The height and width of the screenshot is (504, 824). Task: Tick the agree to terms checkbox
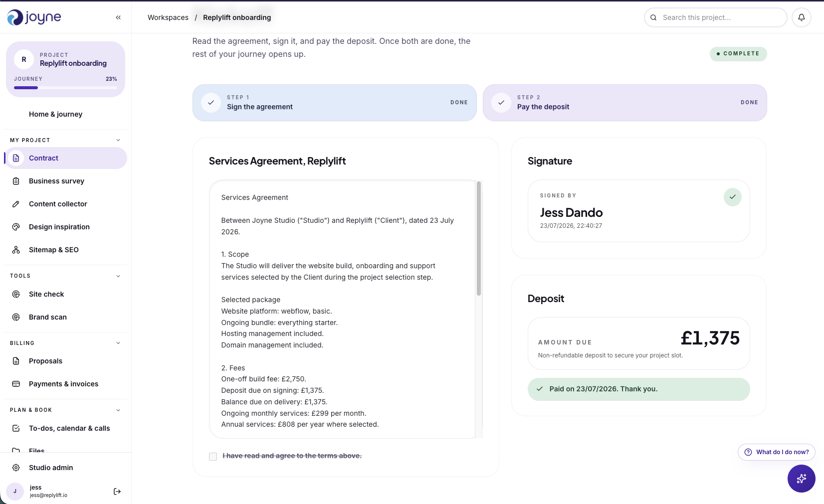tap(213, 457)
